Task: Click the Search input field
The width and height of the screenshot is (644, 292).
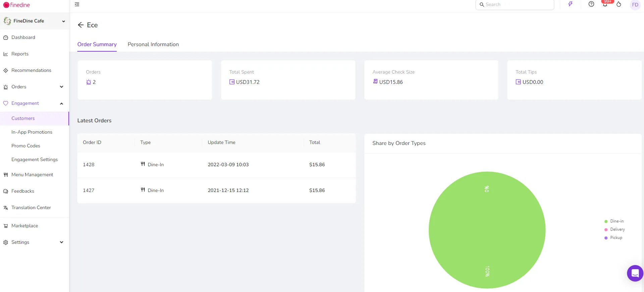Action: point(515,5)
